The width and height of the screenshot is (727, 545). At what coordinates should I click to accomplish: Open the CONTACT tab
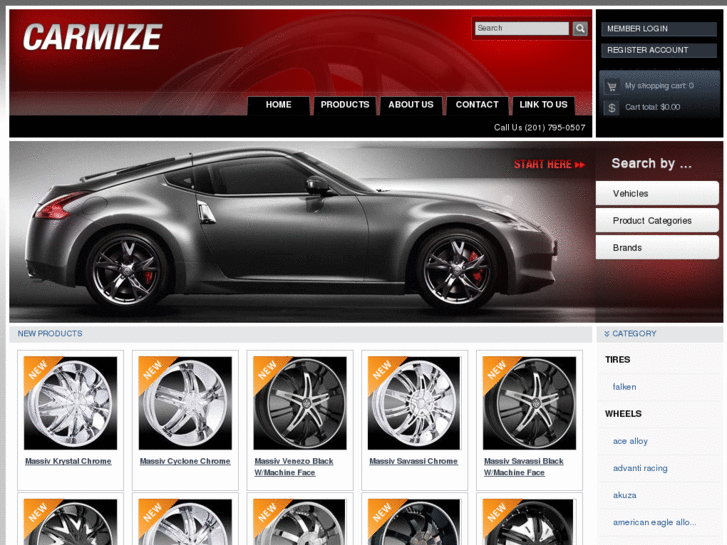[x=477, y=105]
